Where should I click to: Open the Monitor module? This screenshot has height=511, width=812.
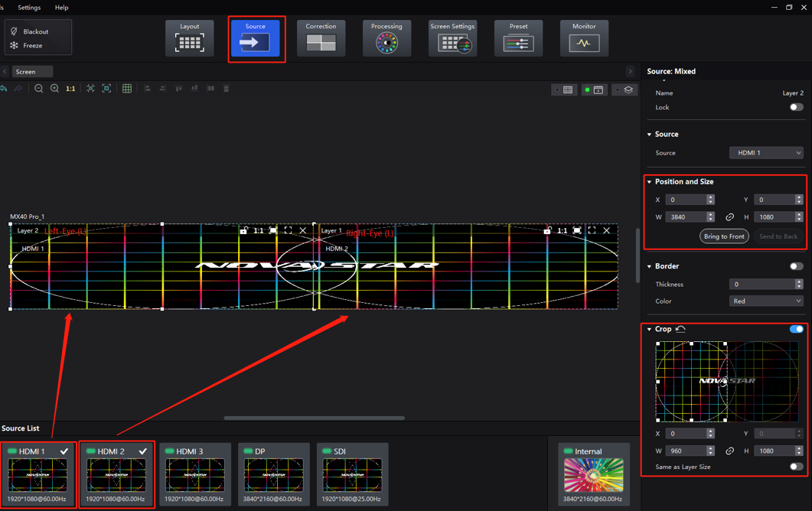[584, 37]
